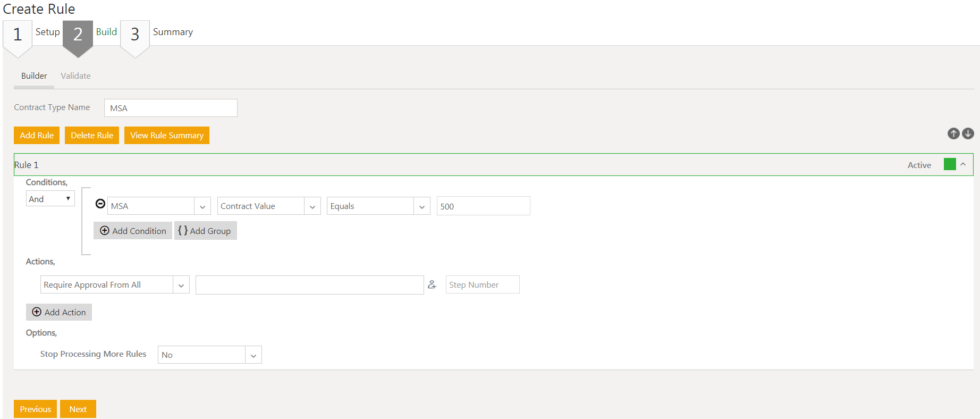980x419 pixels.
Task: Switch to the Validate tab
Action: click(x=75, y=76)
